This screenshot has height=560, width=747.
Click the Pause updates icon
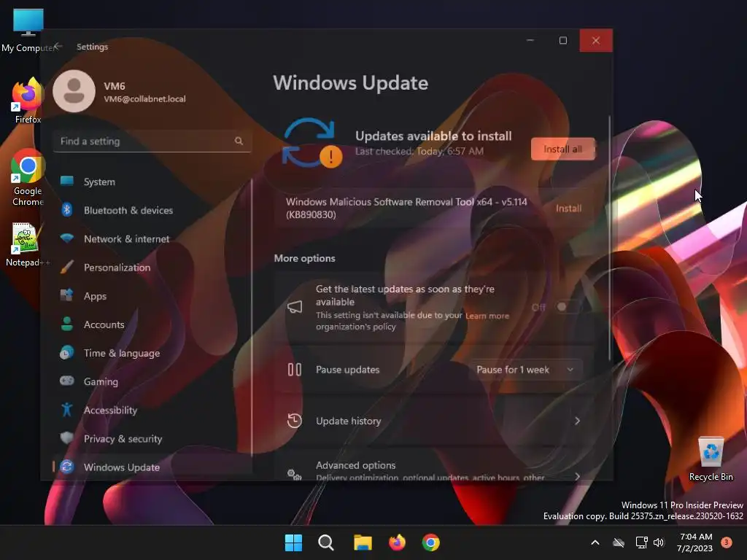[295, 370]
